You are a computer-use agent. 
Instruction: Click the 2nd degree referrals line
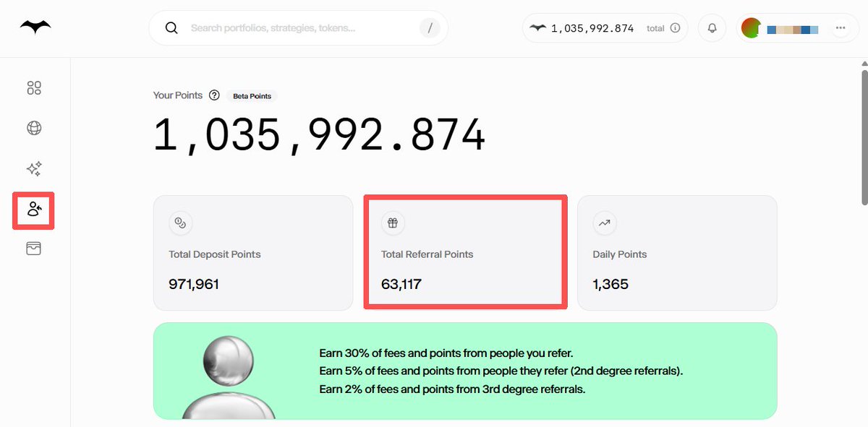501,371
